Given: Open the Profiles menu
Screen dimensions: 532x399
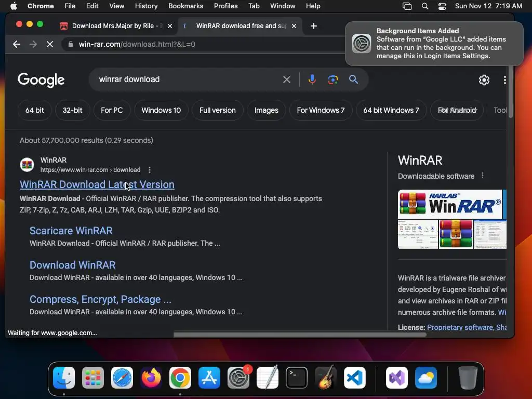Looking at the screenshot, I should [225, 6].
